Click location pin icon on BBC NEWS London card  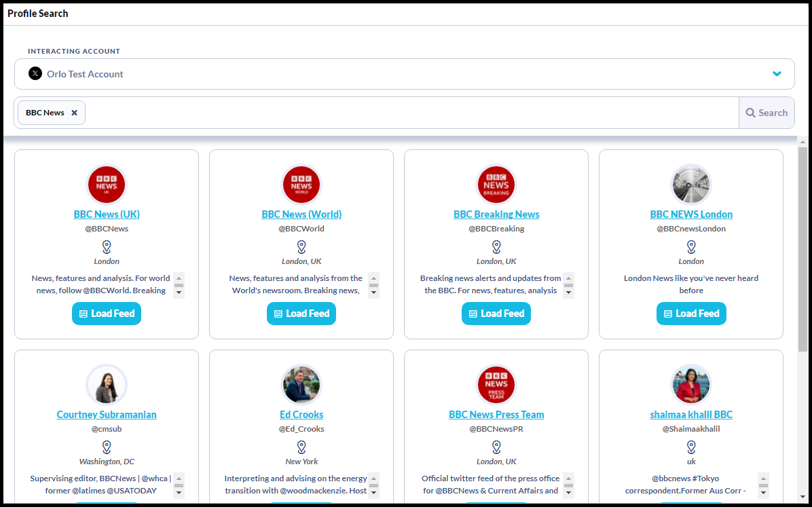tap(691, 247)
